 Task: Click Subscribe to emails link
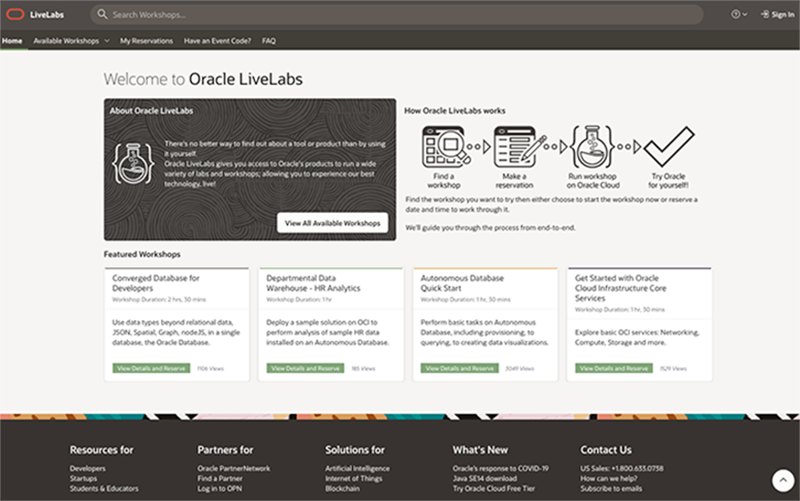[611, 489]
